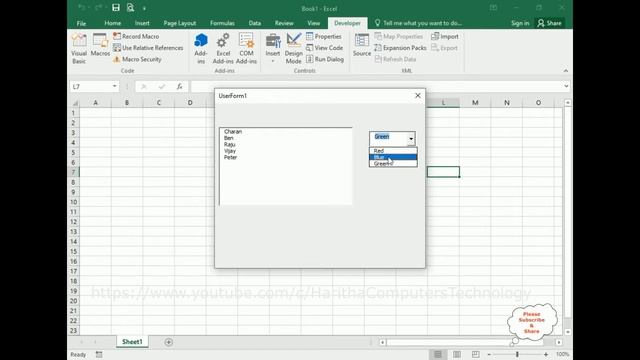
Task: Click the Sheet1 tab
Action: pyautogui.click(x=132, y=342)
